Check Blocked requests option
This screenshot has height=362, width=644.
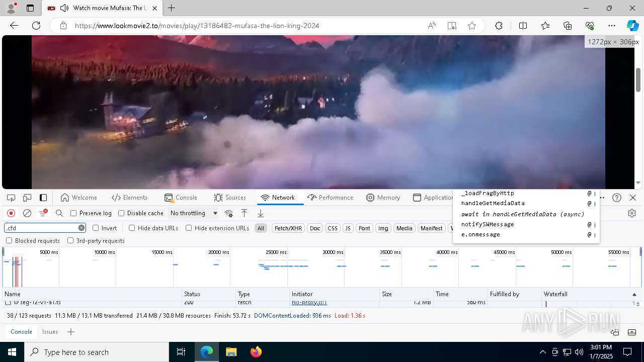pyautogui.click(x=9, y=240)
